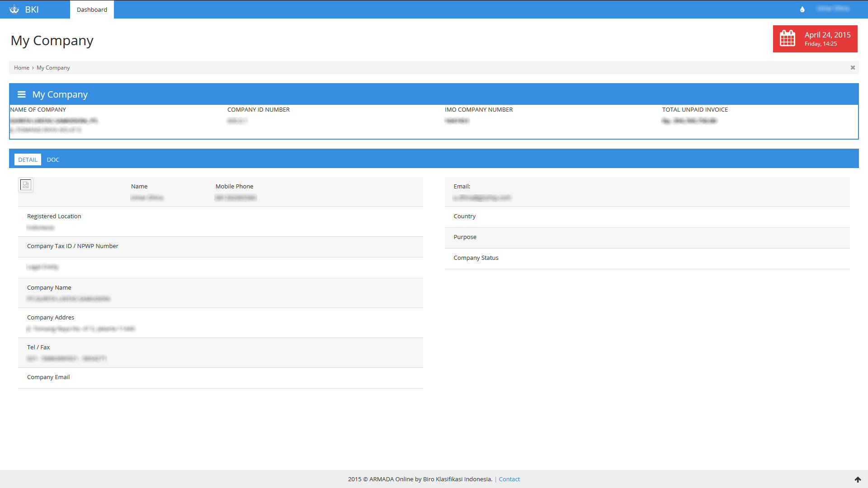Screen dimensions: 868x488
Task: Click the droplet theme icon in header
Action: click(x=802, y=9)
